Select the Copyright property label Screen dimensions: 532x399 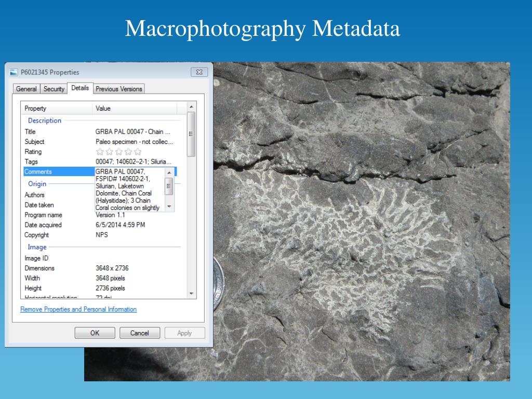37,235
